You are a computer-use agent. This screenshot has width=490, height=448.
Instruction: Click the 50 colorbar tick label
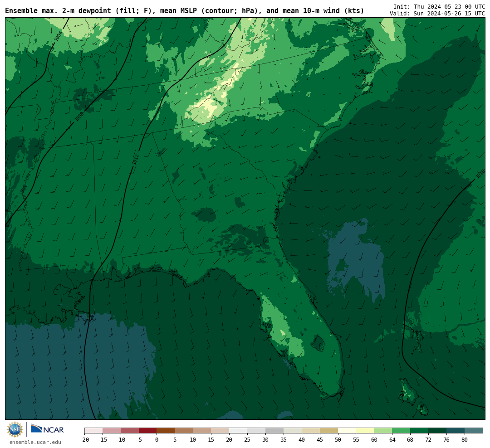pos(338,439)
